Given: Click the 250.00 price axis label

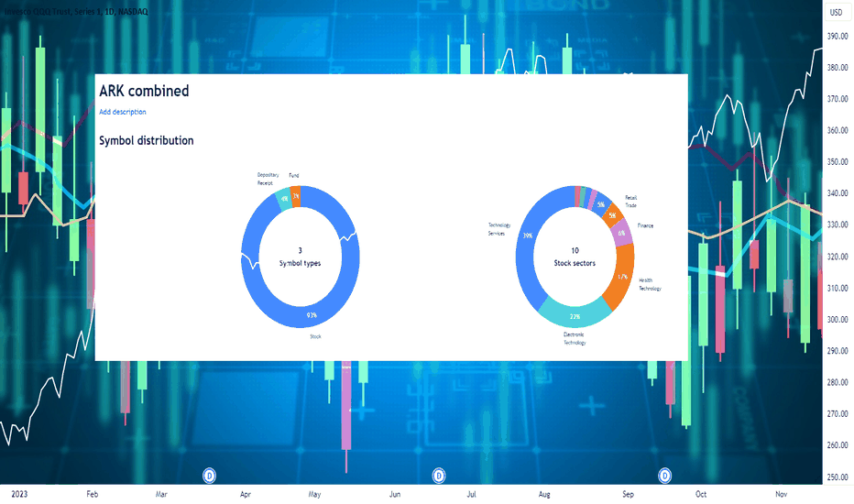Looking at the screenshot, I should point(838,477).
